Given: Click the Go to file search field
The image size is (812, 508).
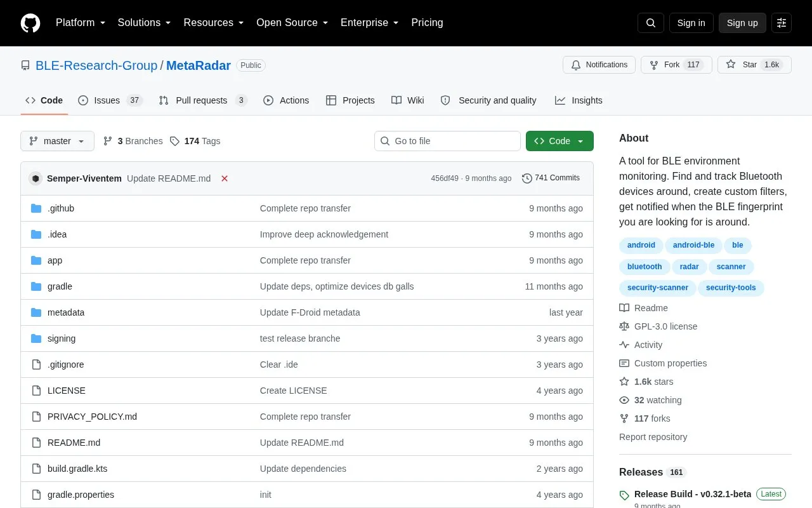Looking at the screenshot, I should click(447, 141).
